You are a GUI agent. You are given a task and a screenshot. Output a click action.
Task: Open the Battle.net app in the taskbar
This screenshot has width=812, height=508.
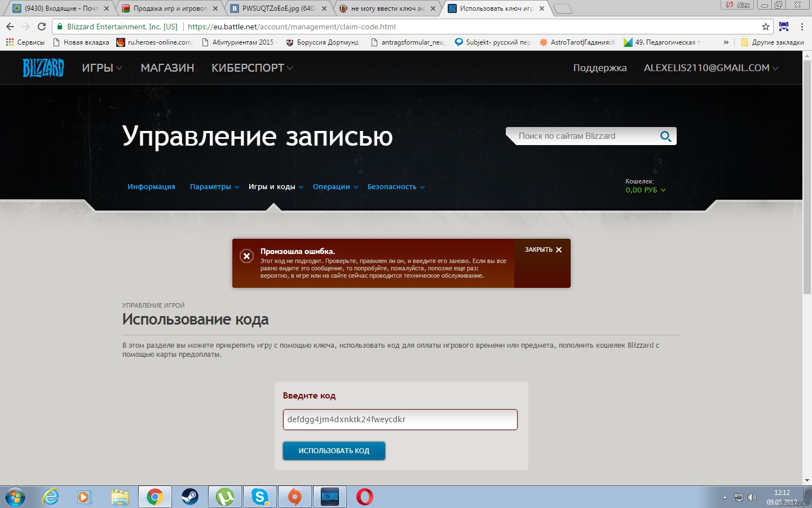[x=329, y=497]
